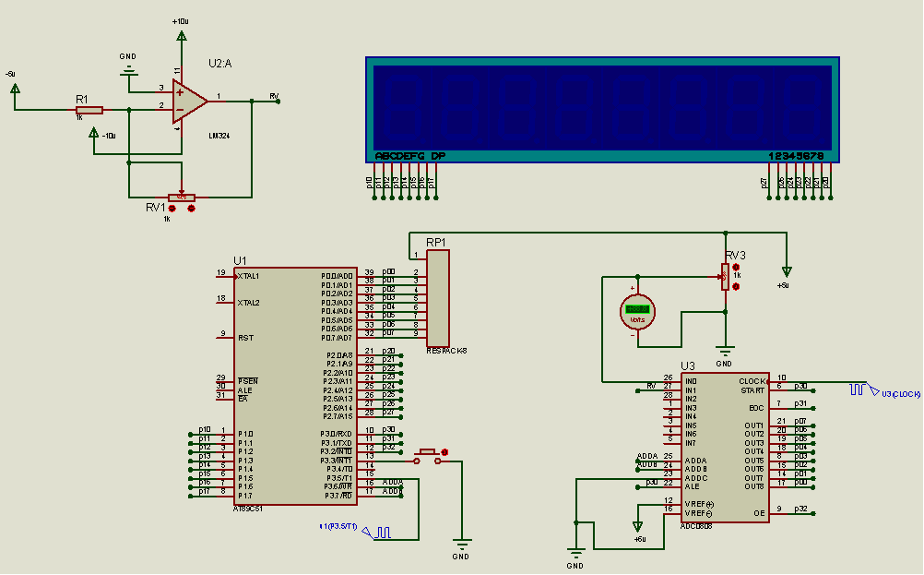Click the XTAL1 pin label on U1
The height and width of the screenshot is (575, 924).
click(x=248, y=276)
